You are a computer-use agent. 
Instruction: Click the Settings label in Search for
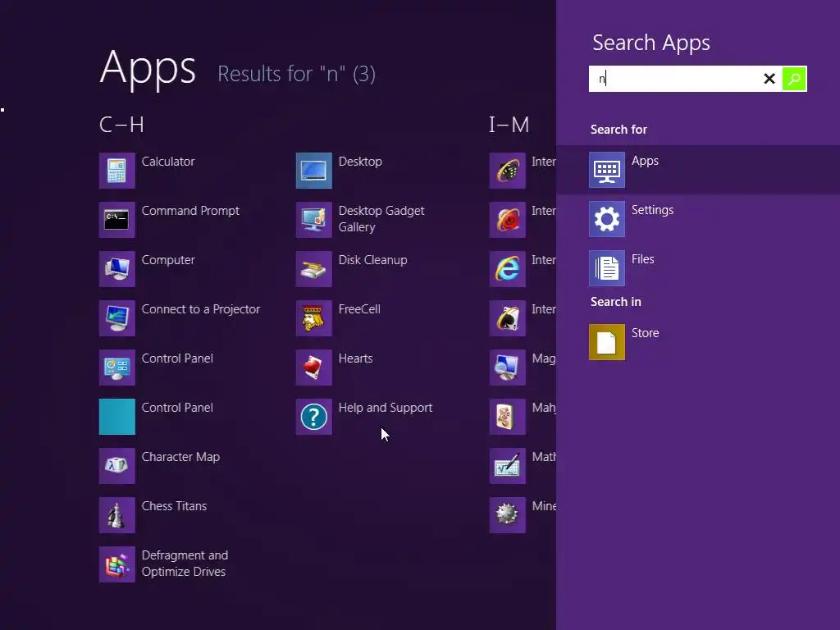coord(652,211)
